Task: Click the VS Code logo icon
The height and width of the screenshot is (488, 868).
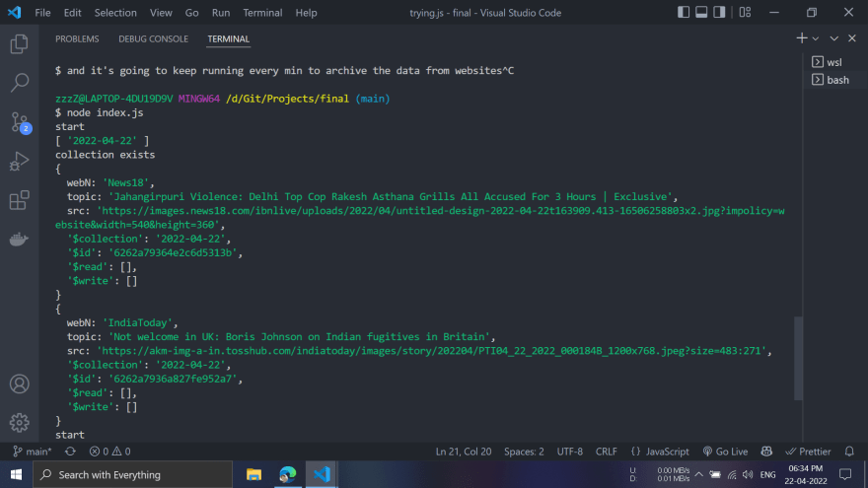Action: pyautogui.click(x=15, y=12)
